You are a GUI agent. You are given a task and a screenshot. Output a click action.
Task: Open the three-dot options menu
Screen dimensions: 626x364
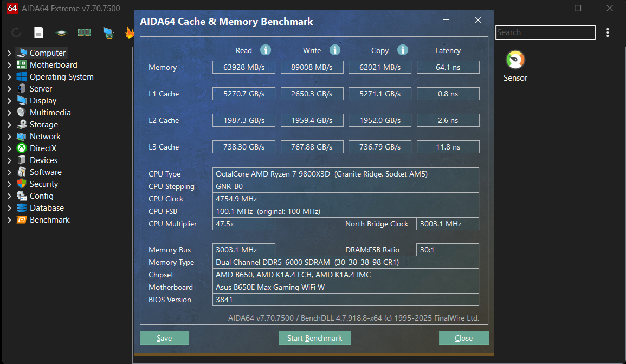coord(607,32)
